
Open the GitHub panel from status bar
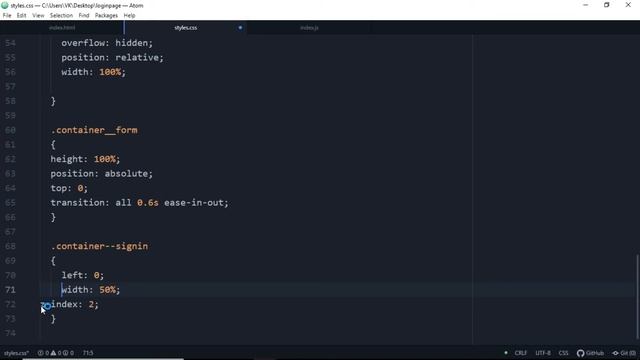coord(590,353)
